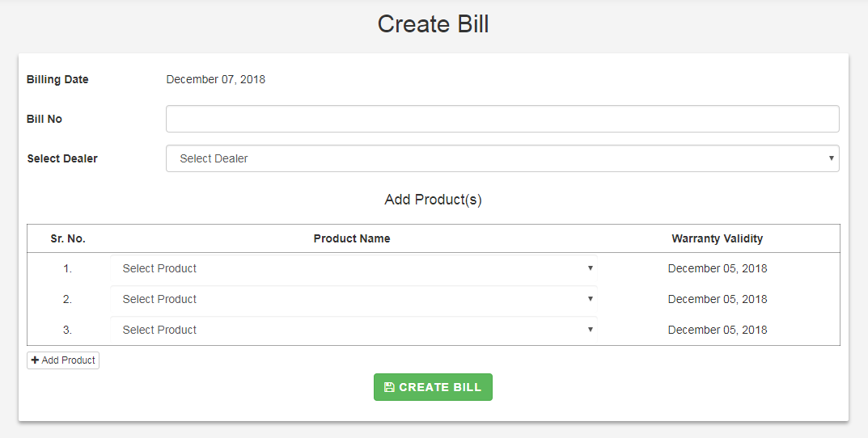Click into the Bill No text field
This screenshot has height=438, width=868.
[502, 119]
